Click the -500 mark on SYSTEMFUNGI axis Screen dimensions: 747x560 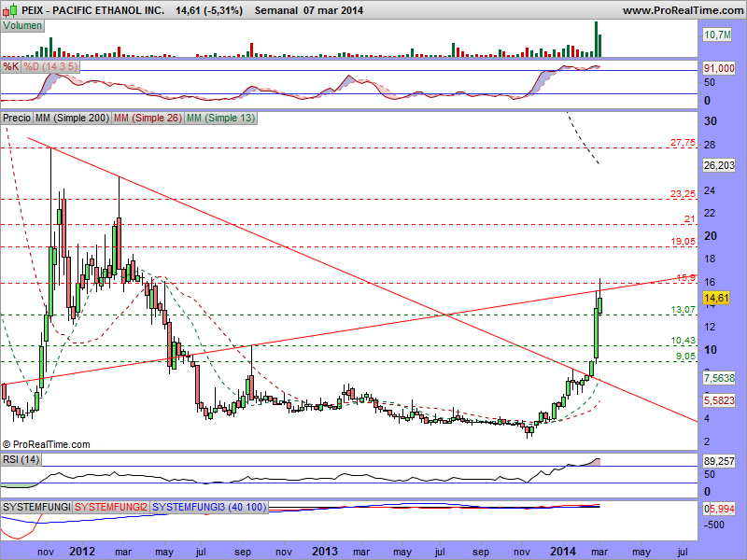[x=714, y=525]
